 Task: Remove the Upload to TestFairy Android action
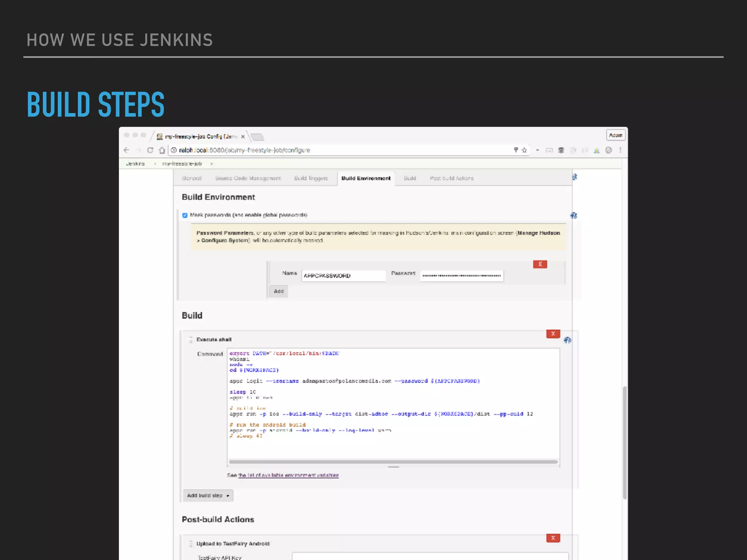click(553, 538)
